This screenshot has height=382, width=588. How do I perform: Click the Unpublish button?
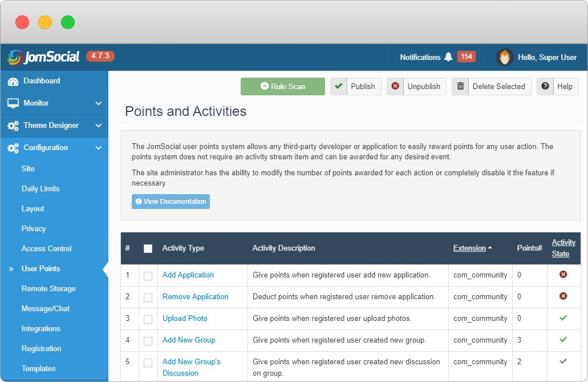[417, 86]
